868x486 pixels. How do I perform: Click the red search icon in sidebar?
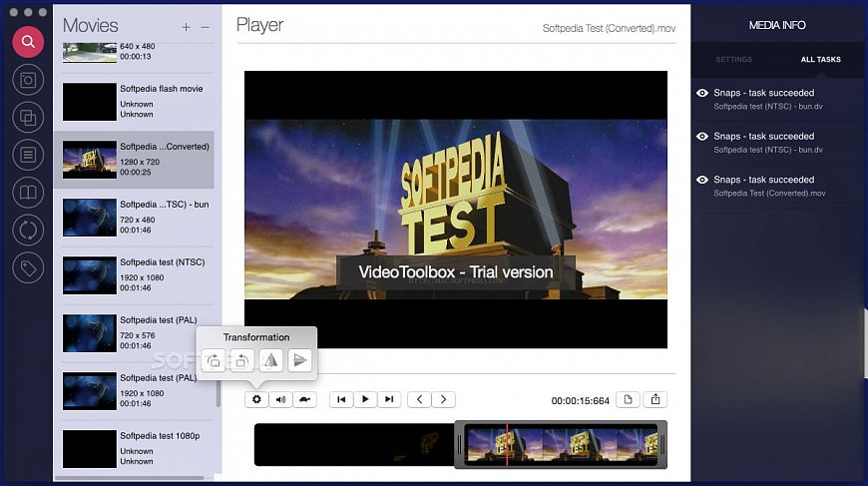(x=28, y=42)
